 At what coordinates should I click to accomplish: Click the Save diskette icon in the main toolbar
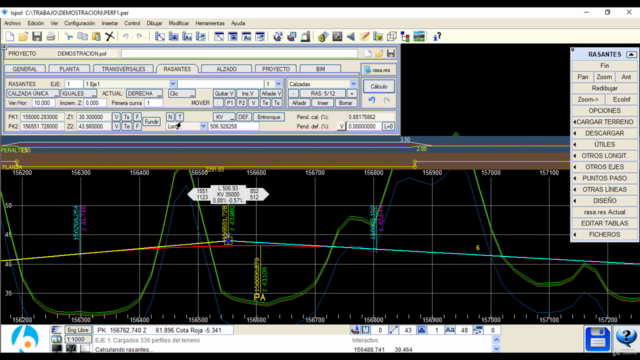click(x=37, y=37)
